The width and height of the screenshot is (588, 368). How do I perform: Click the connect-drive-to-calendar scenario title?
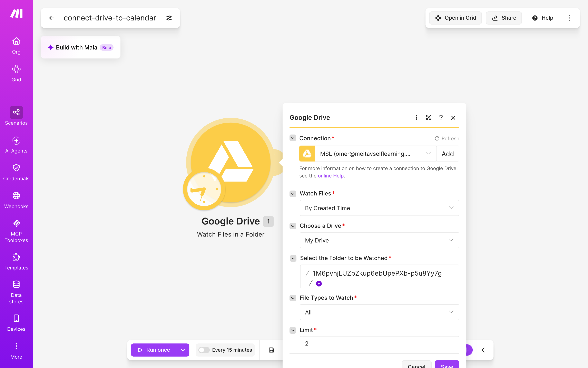[110, 18]
